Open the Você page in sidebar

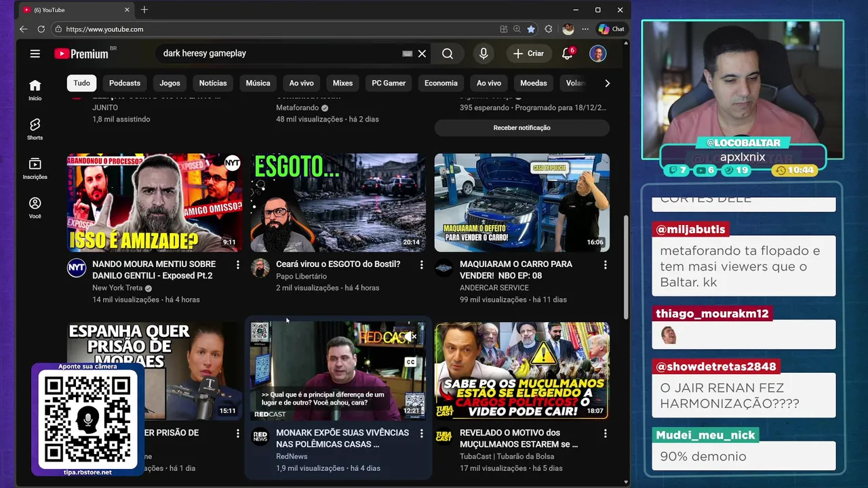click(35, 207)
